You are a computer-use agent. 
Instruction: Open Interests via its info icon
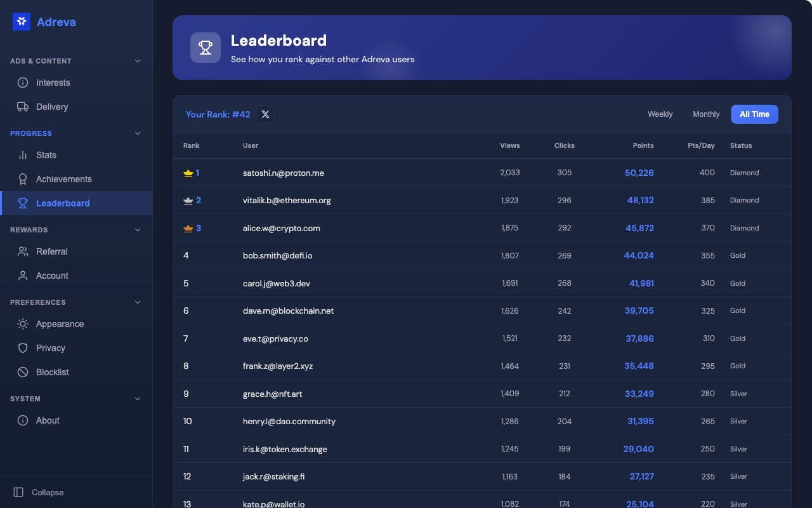23,83
